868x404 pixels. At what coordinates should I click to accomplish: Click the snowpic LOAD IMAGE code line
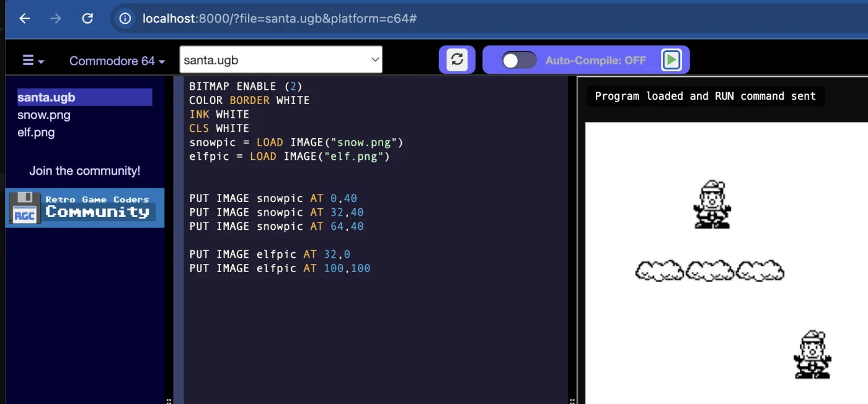(x=296, y=143)
